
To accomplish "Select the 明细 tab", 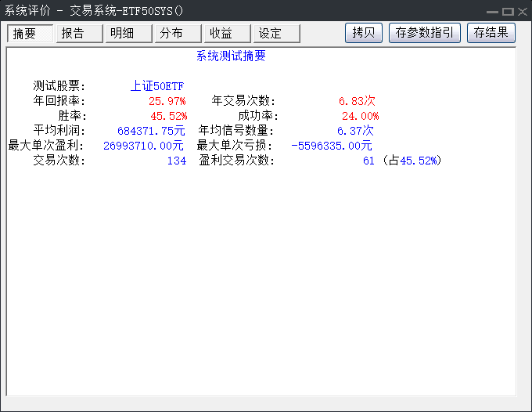I will 128,34.
